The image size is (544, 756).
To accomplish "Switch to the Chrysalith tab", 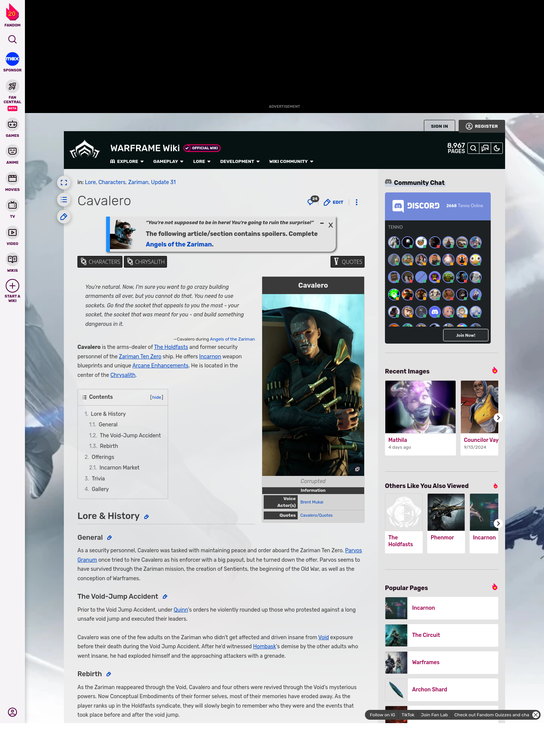I will [145, 262].
